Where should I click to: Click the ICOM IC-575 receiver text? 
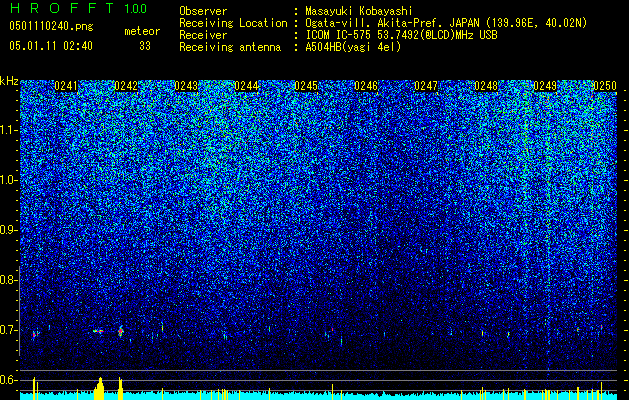(401, 35)
